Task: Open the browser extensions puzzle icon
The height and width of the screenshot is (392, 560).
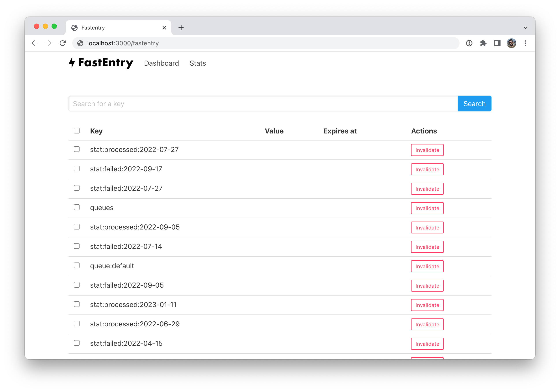Action: (x=483, y=43)
